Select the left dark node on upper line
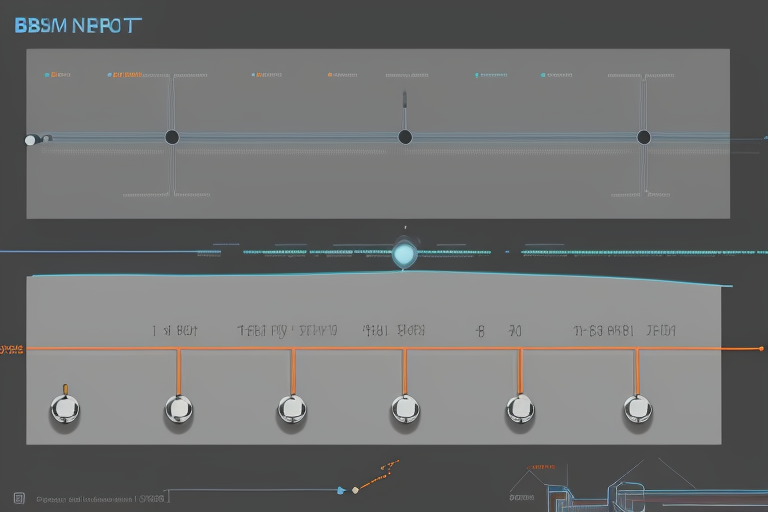Screen dimensions: 768x512 (172, 137)
